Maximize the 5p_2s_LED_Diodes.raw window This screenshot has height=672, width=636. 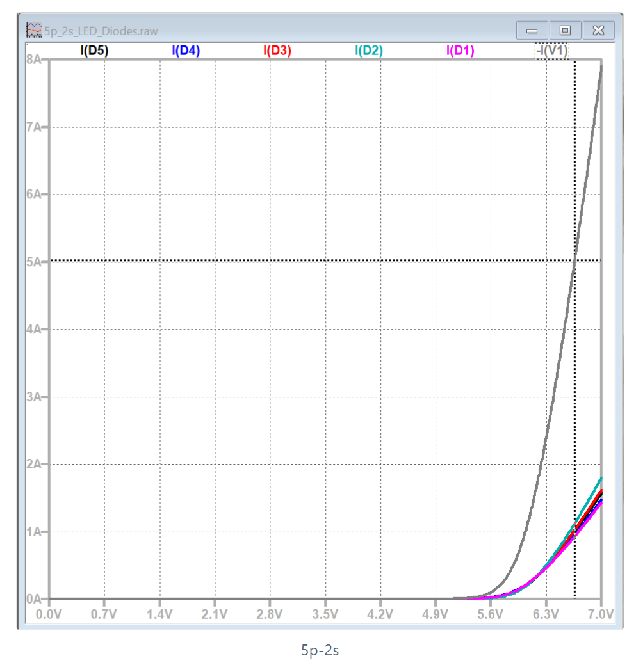[566, 31]
